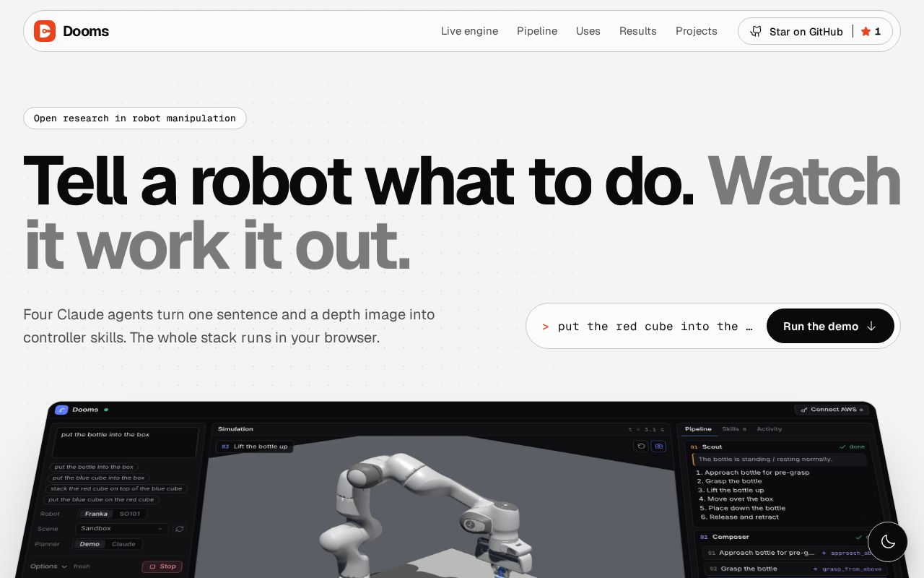Viewport: 924px width, 578px height.
Task: Click 'Grasp the bottle' Composer row
Action: tap(796, 569)
